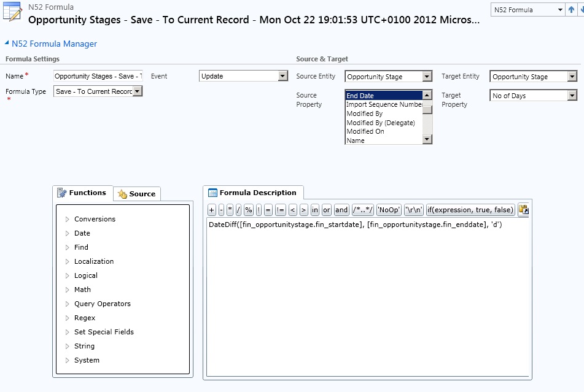Click the N52 Formula entity icon
Viewport: 584px width, 392px height.
[x=12, y=13]
